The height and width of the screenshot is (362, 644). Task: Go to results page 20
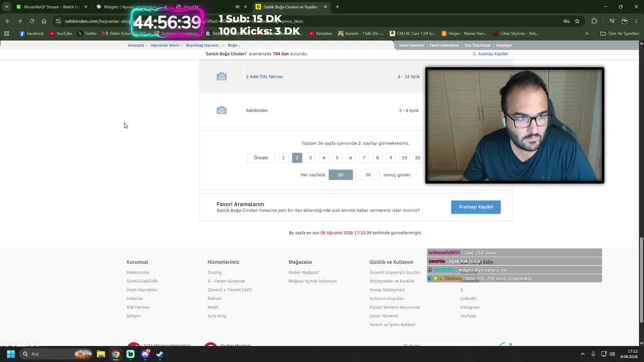tap(418, 158)
